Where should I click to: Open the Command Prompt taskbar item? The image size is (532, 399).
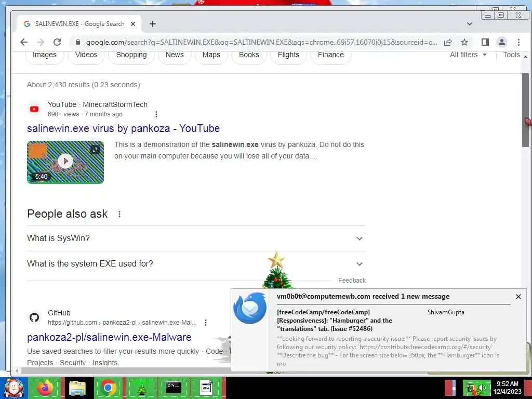174,388
